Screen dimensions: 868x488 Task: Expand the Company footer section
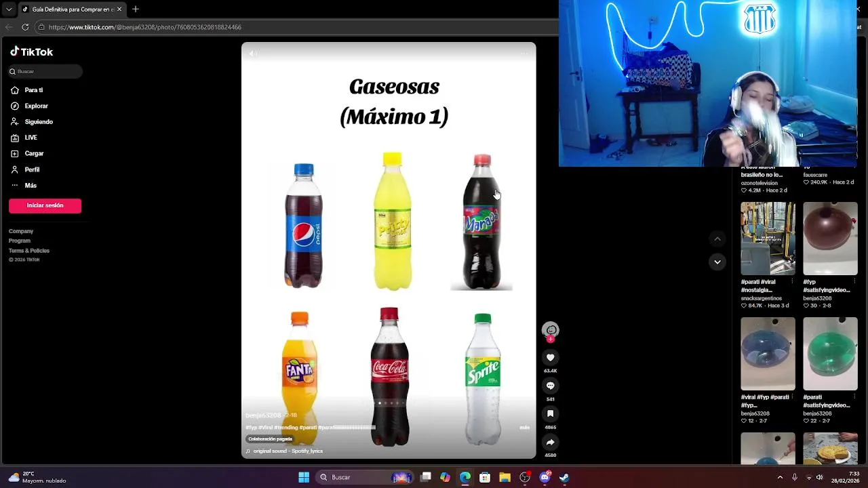[x=21, y=231]
